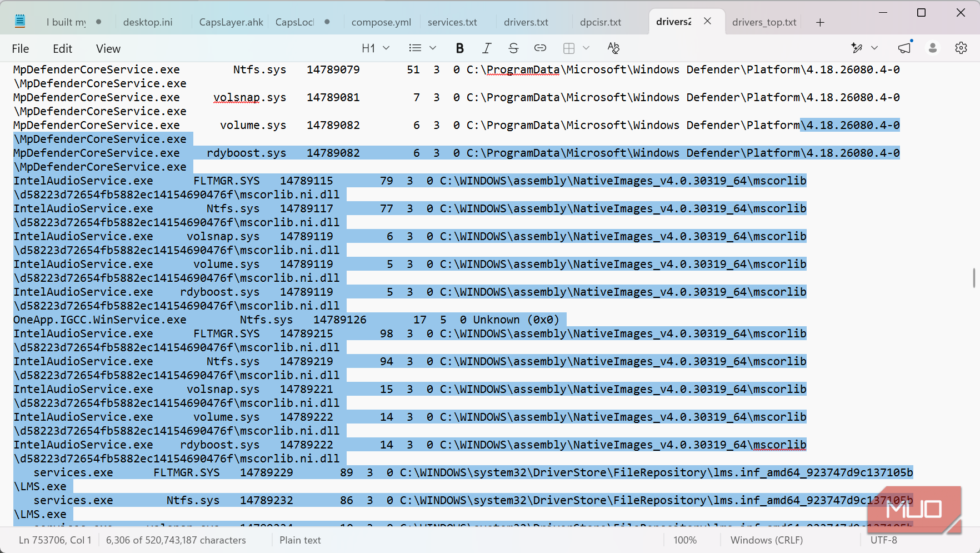The width and height of the screenshot is (980, 553).
Task: Switch to the desktop.ini tab
Action: tap(148, 22)
